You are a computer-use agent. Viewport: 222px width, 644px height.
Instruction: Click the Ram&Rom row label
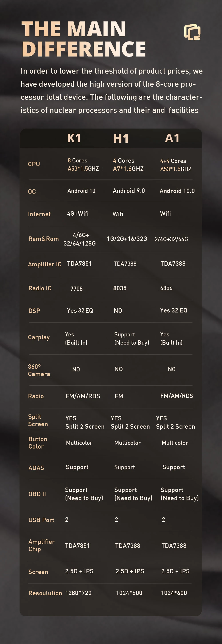point(44,239)
